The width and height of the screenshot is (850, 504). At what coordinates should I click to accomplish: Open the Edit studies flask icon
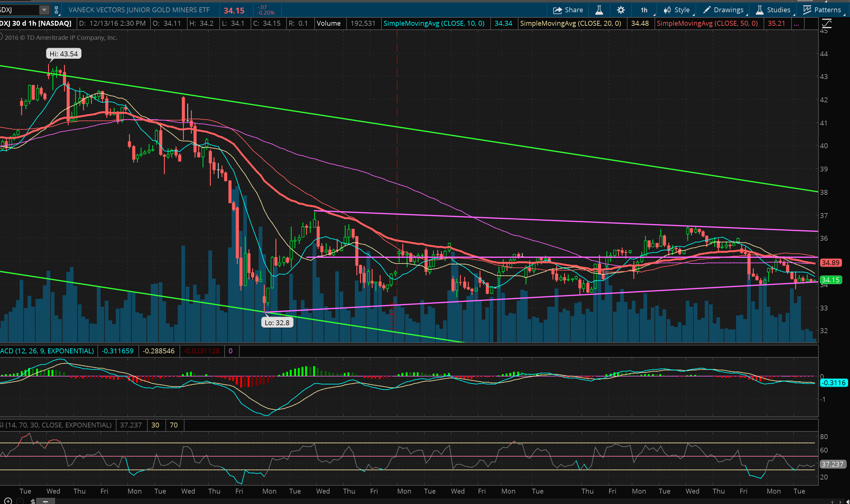pos(599,10)
